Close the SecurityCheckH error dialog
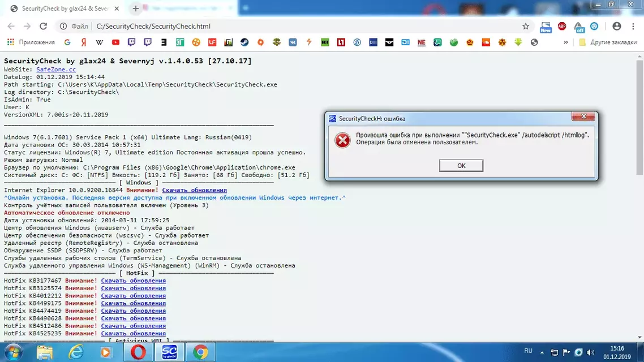 [x=583, y=117]
